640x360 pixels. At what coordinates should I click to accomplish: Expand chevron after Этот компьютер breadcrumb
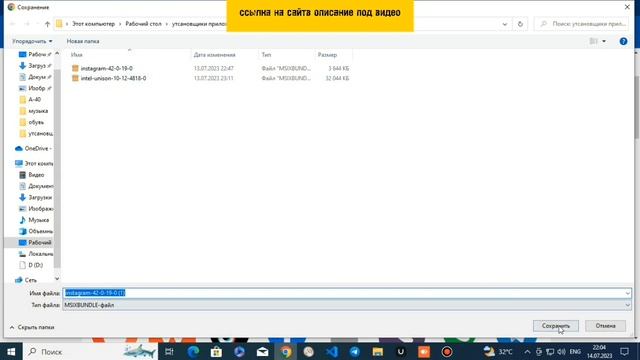tap(120, 24)
